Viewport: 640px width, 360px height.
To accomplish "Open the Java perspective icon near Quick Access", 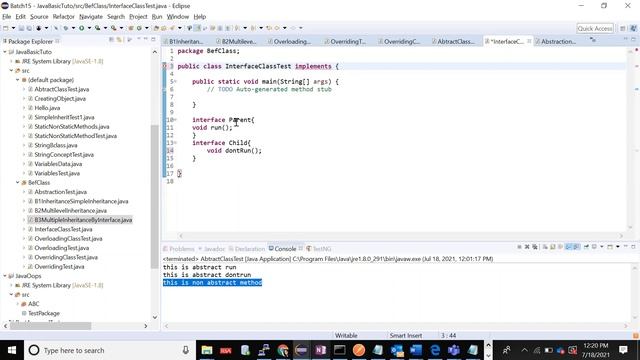I will pyautogui.click(x=633, y=28).
